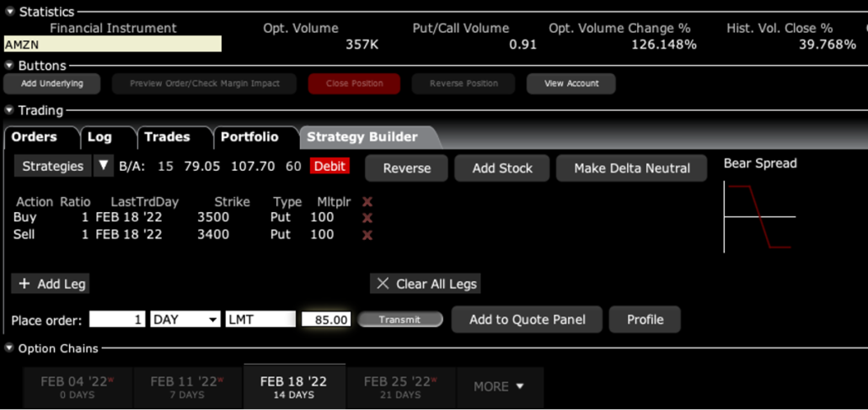This screenshot has height=410, width=868.
Task: Click the Strategies button
Action: point(52,166)
